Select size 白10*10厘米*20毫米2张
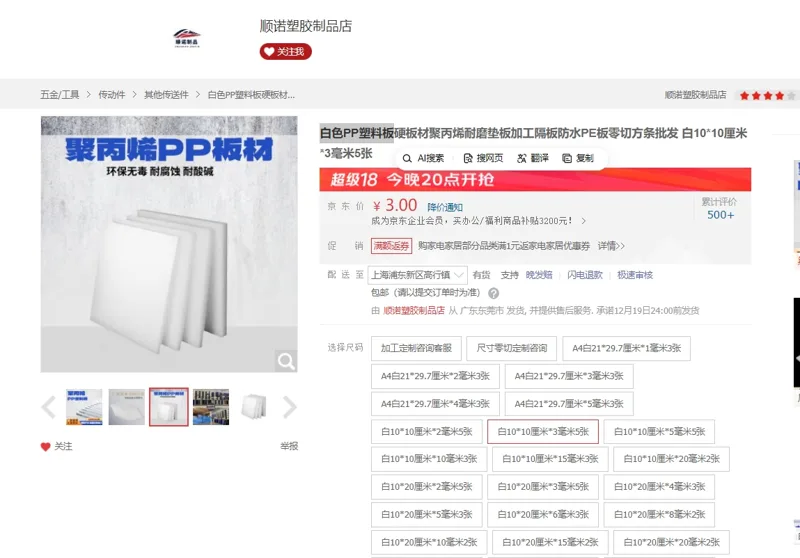The width and height of the screenshot is (800, 558). pos(671,459)
